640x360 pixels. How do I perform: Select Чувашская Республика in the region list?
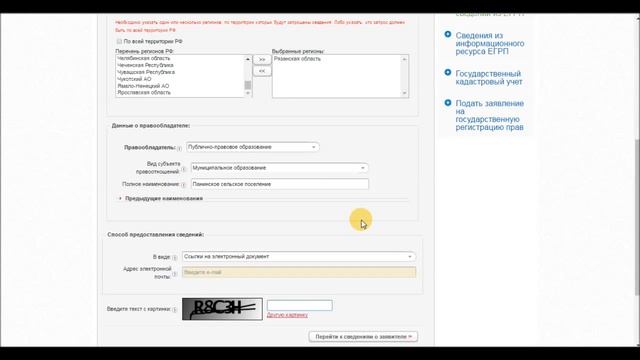coord(146,72)
